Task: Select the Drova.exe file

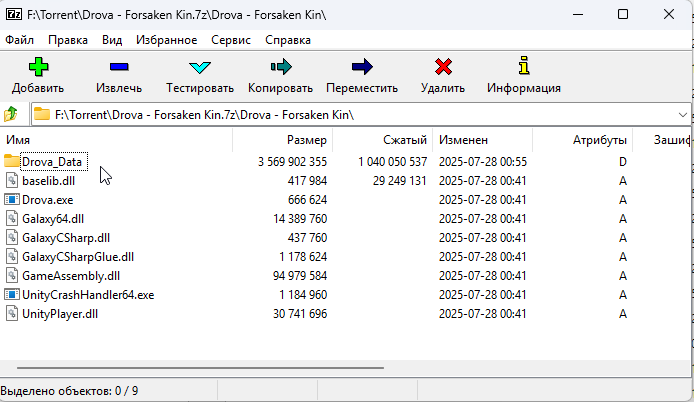Action: click(47, 200)
